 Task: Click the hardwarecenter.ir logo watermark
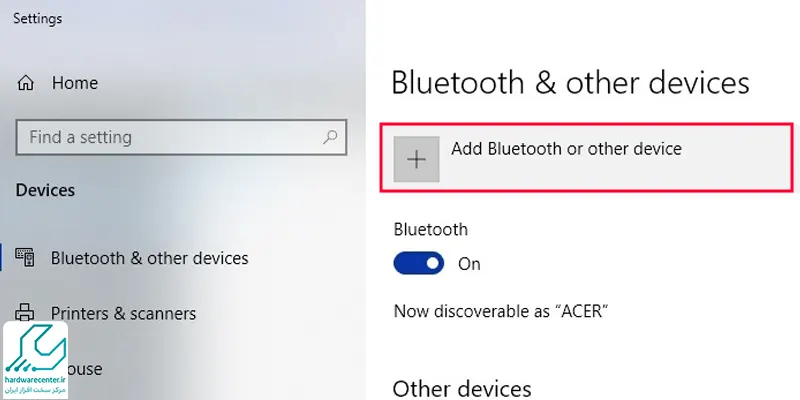pos(35,360)
